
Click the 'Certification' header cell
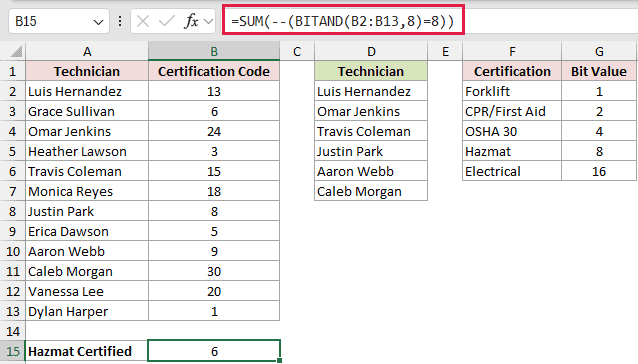point(512,71)
